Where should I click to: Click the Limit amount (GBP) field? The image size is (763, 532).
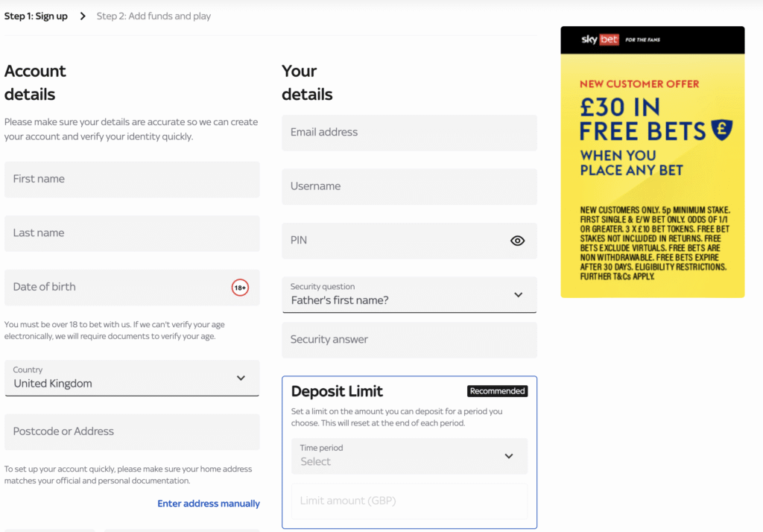[409, 501]
